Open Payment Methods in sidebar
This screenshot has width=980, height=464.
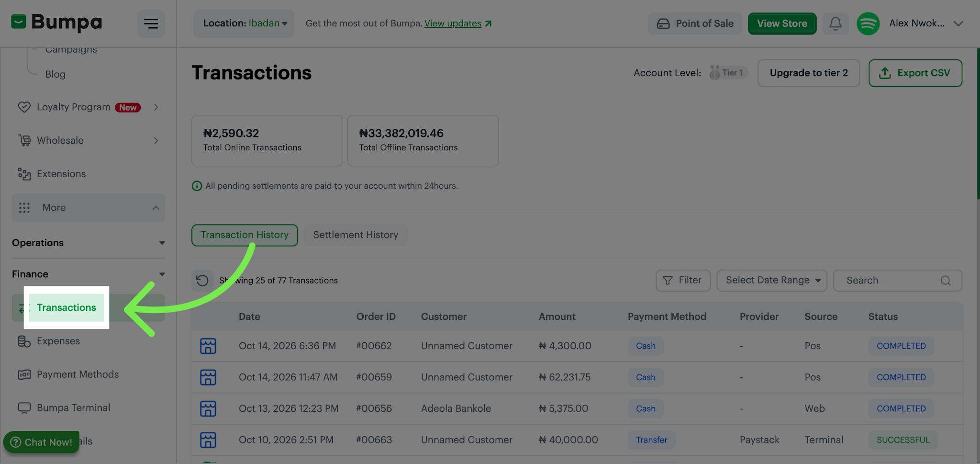coord(88,374)
